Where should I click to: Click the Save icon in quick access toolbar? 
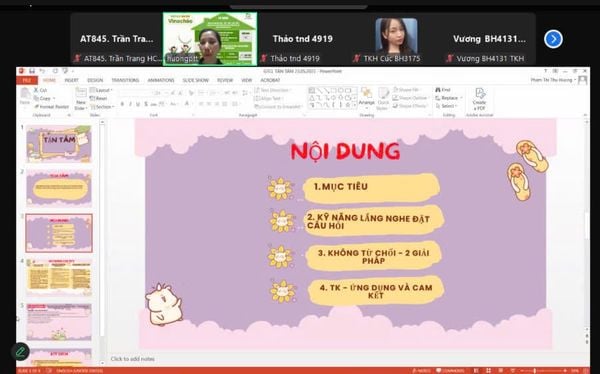[32, 71]
